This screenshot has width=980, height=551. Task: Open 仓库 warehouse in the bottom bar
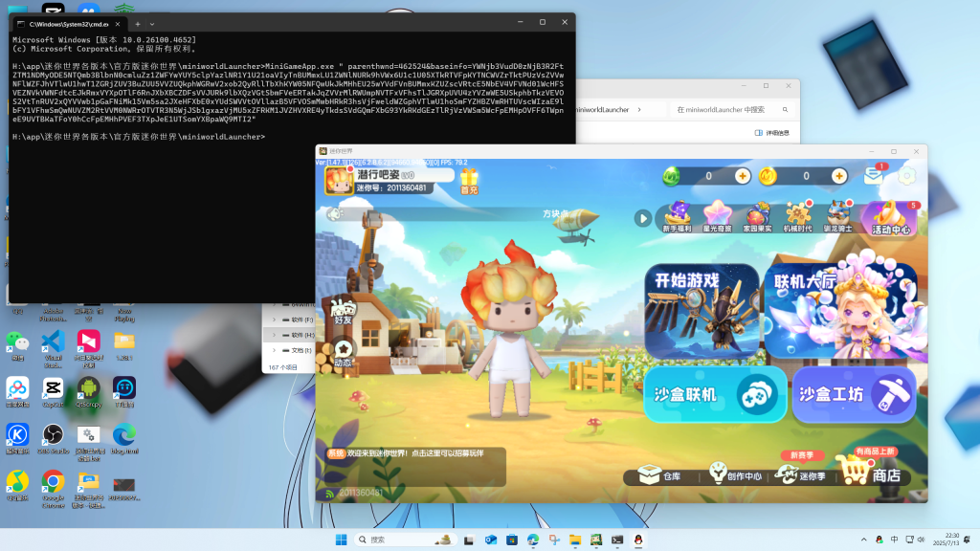coord(660,475)
